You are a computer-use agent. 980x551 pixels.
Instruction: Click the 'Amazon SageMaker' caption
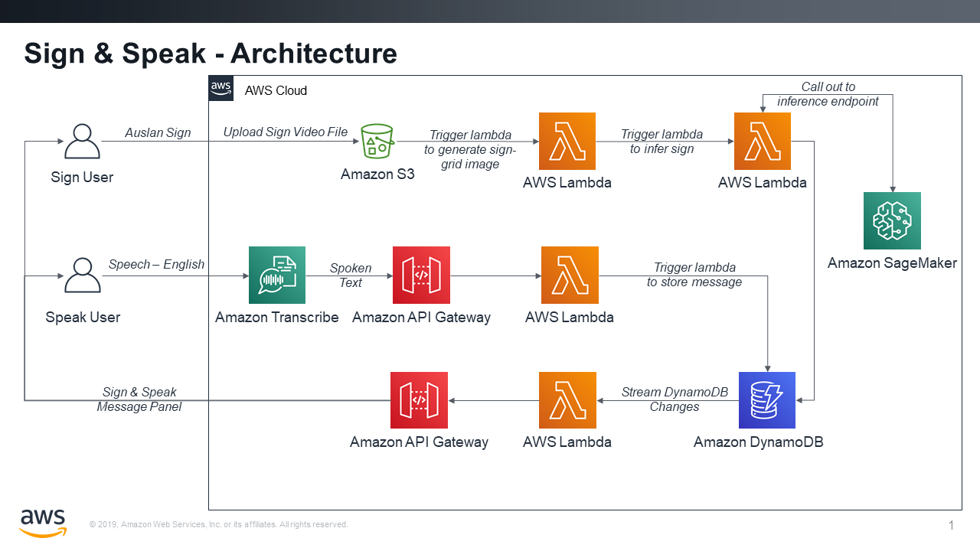pos(892,263)
